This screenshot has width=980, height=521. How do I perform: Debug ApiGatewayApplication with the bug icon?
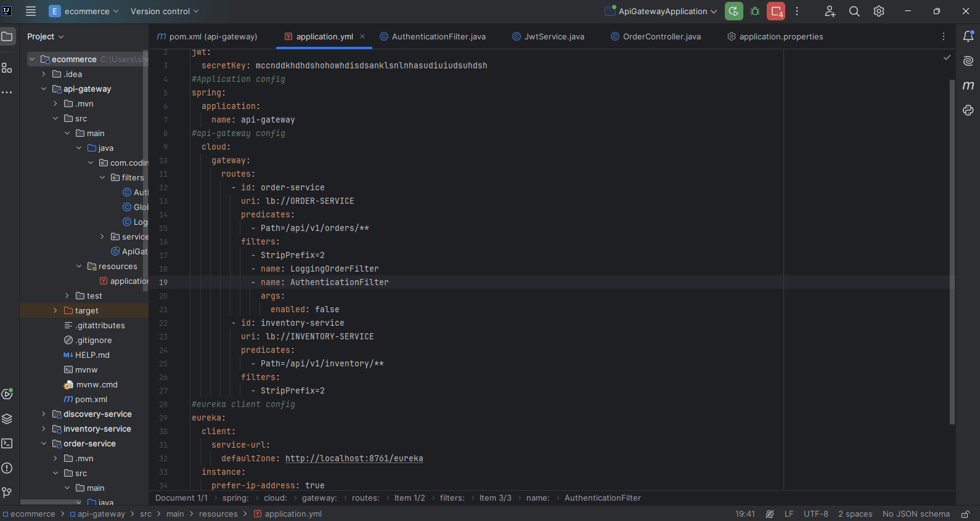click(755, 11)
